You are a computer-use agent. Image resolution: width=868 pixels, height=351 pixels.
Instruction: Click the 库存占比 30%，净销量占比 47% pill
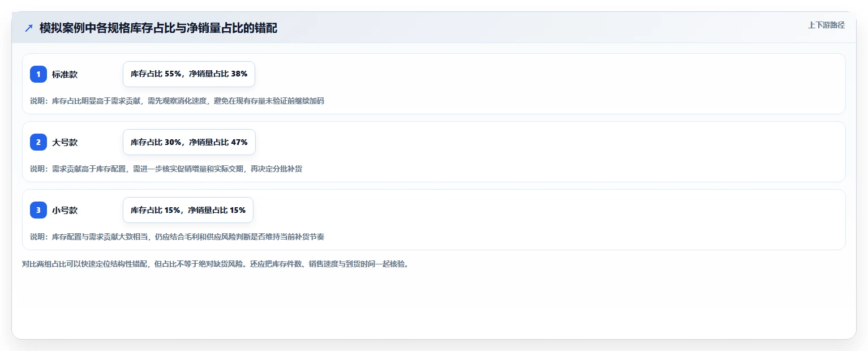(189, 142)
